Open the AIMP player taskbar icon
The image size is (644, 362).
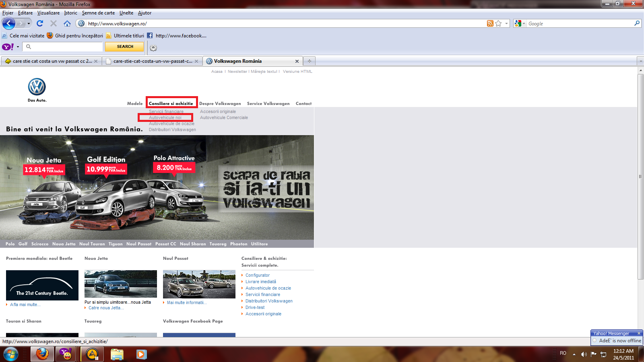point(92,354)
